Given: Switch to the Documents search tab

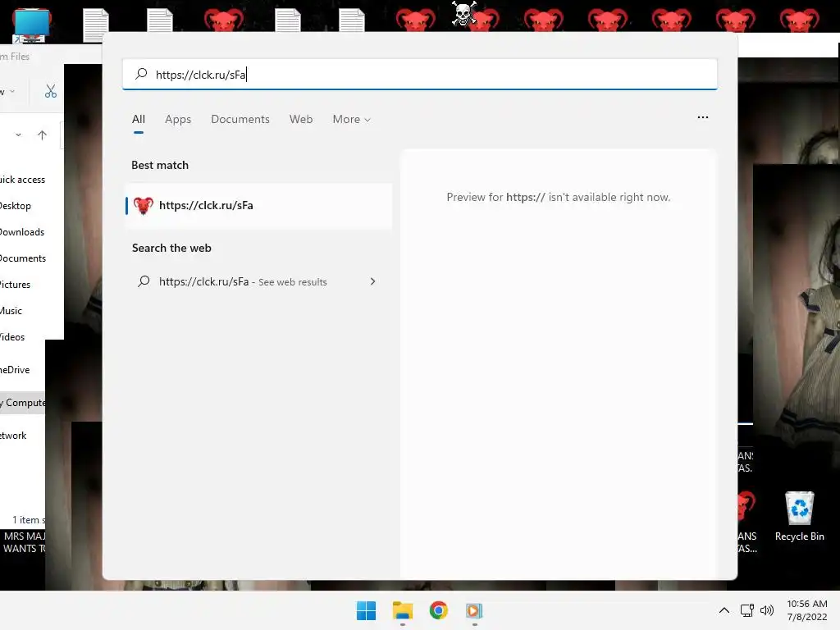Looking at the screenshot, I should point(240,120).
